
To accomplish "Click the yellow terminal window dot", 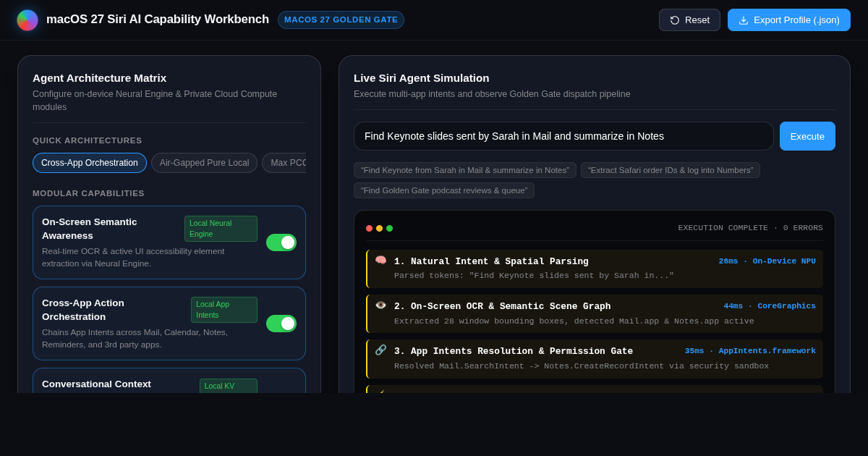I will point(379,228).
